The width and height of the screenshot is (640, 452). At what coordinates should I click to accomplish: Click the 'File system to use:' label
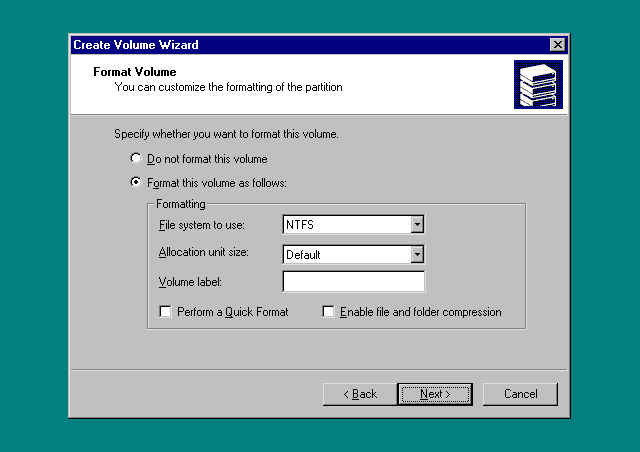(201, 226)
